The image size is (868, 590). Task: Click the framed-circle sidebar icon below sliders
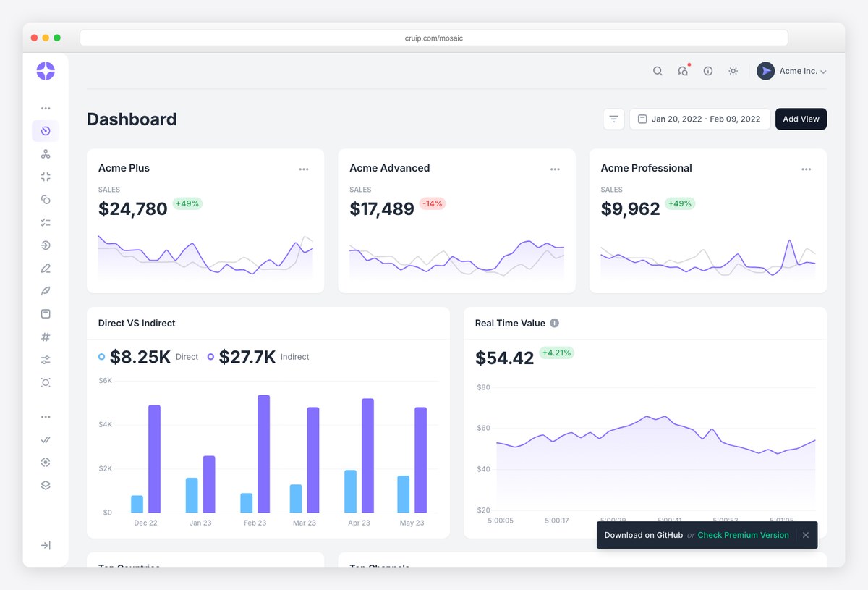pos(46,382)
